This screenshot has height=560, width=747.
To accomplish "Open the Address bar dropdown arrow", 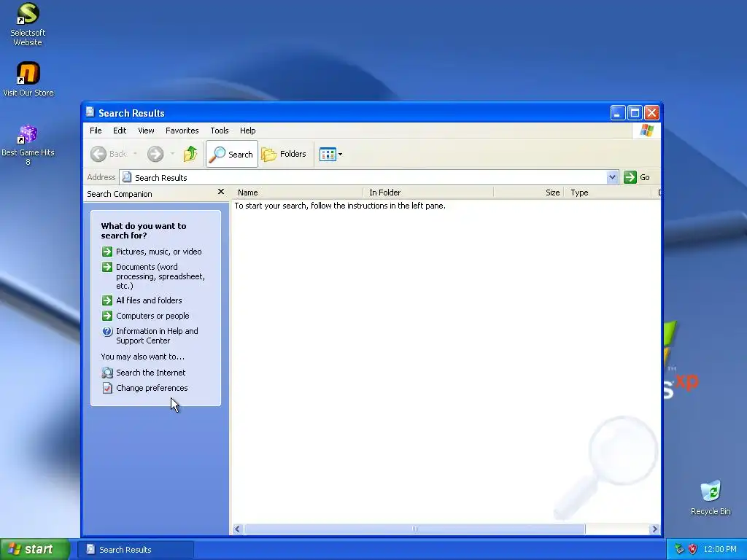I will [612, 177].
